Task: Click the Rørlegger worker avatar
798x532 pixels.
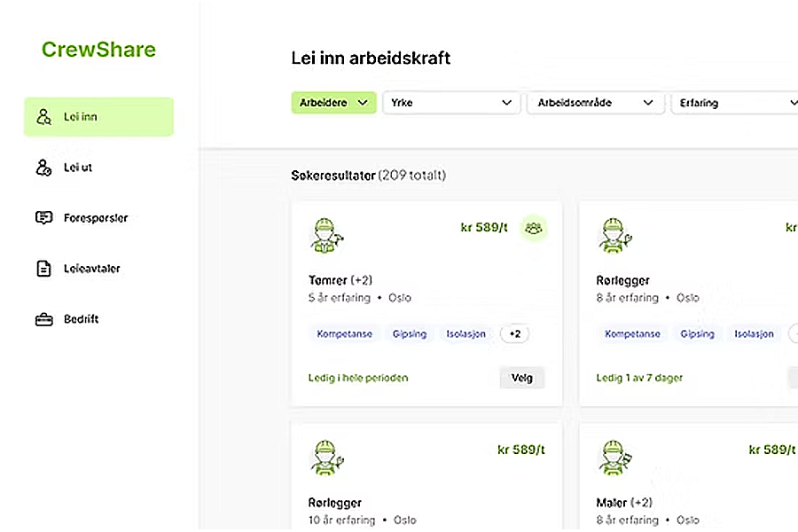Action: 614,233
